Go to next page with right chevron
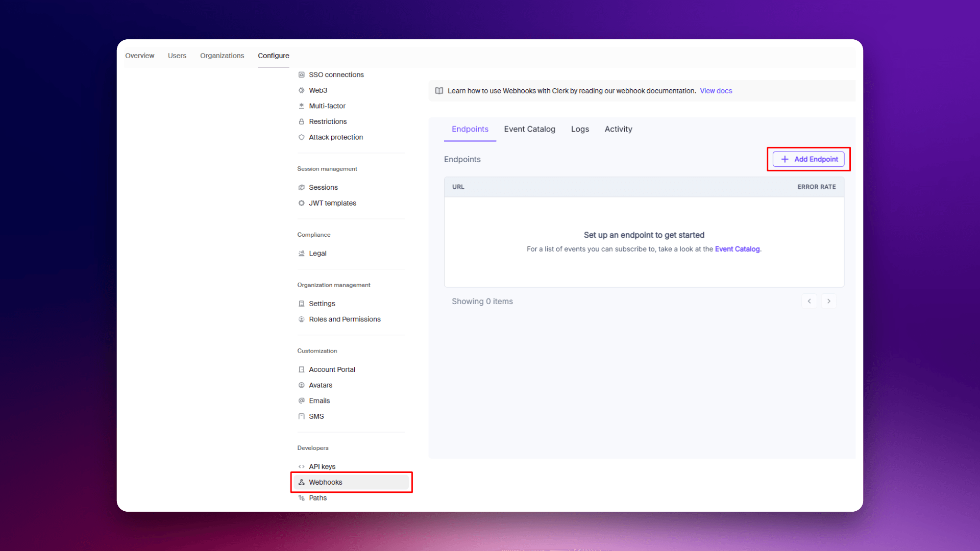980x551 pixels. coord(829,302)
